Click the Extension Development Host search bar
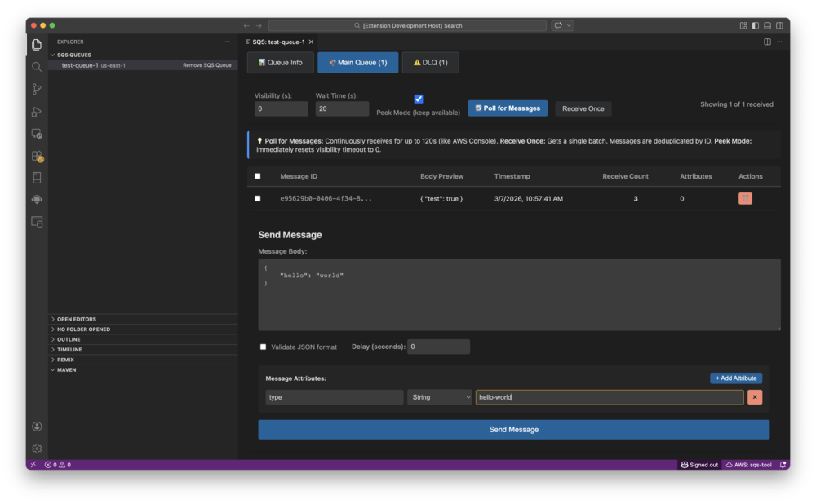 (407, 25)
